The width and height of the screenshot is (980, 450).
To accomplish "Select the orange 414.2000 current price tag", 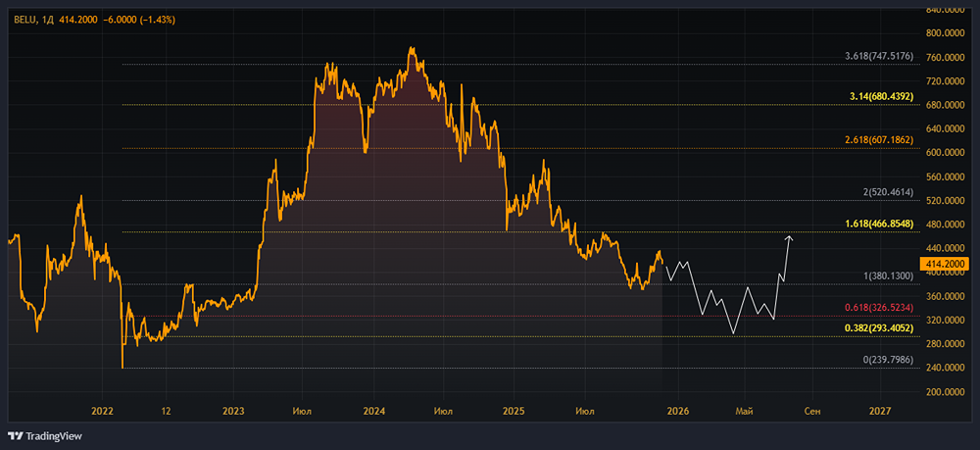I will [x=945, y=265].
